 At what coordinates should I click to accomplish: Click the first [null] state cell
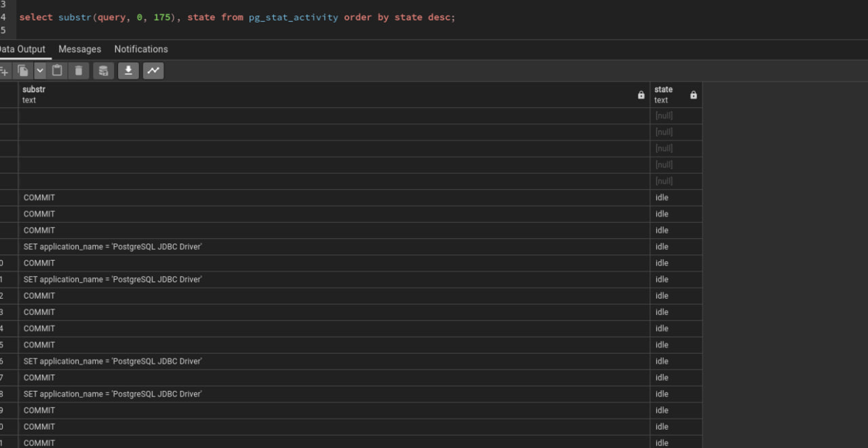(675, 115)
